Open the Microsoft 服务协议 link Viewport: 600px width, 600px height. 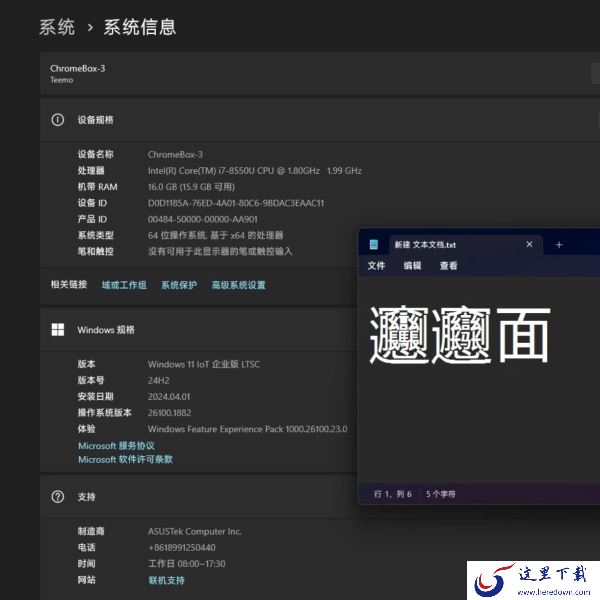116,446
